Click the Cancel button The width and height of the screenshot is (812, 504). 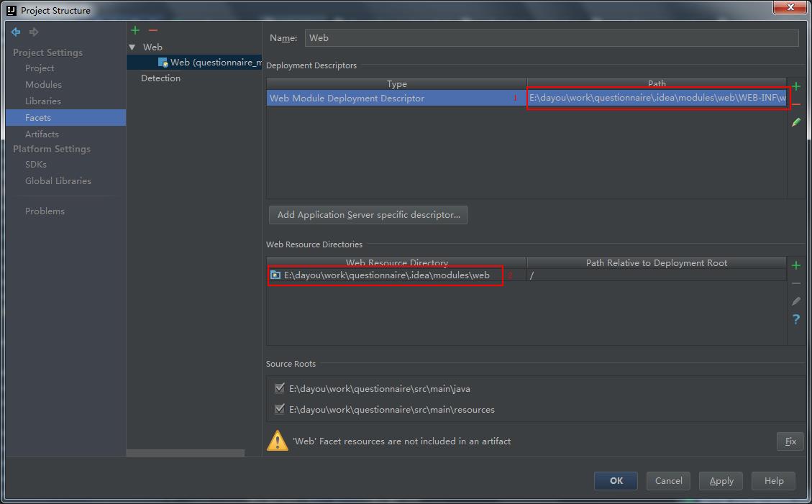669,481
